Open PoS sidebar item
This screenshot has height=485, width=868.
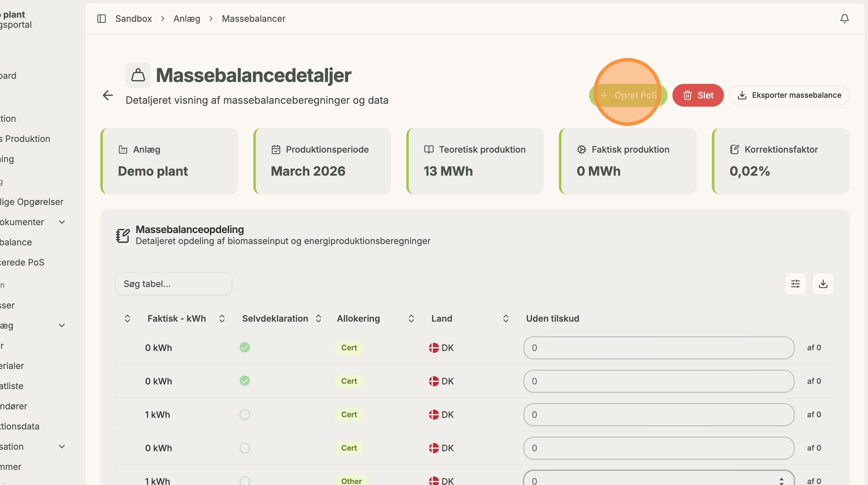pyautogui.click(x=22, y=262)
